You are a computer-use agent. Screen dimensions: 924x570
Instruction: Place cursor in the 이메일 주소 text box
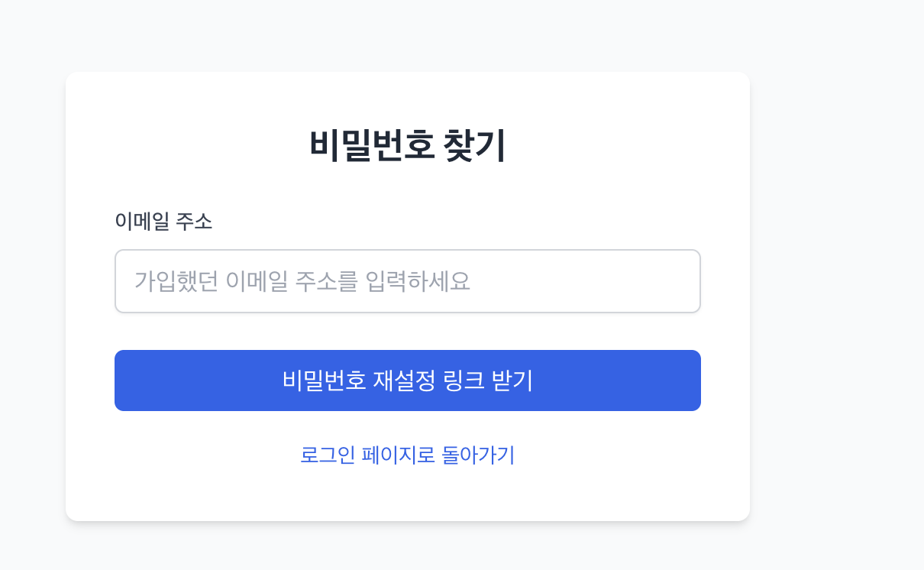coord(407,281)
